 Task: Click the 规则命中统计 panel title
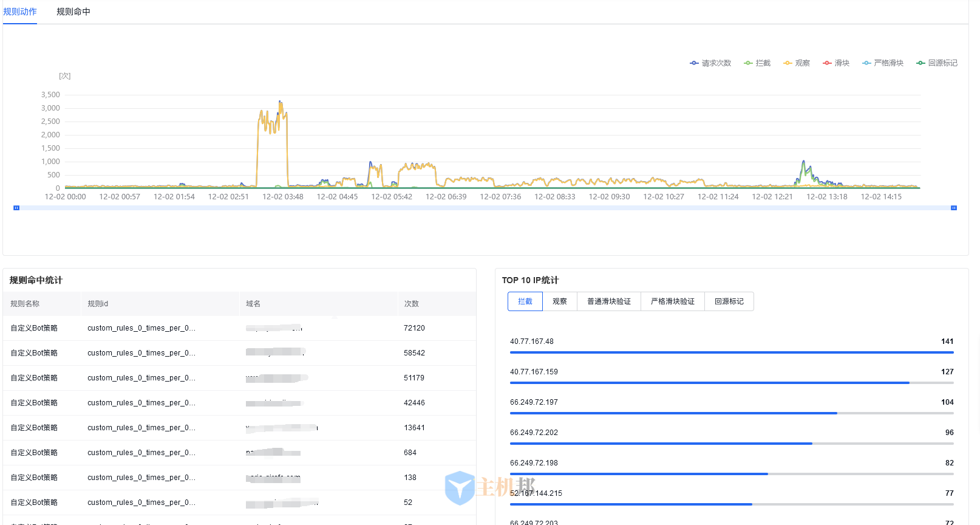[x=36, y=280]
